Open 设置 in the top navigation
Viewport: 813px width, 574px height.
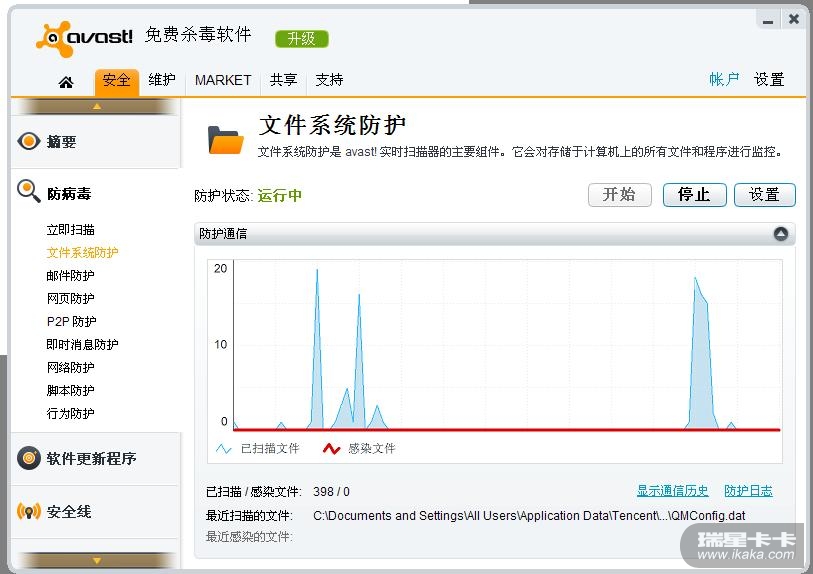(769, 79)
